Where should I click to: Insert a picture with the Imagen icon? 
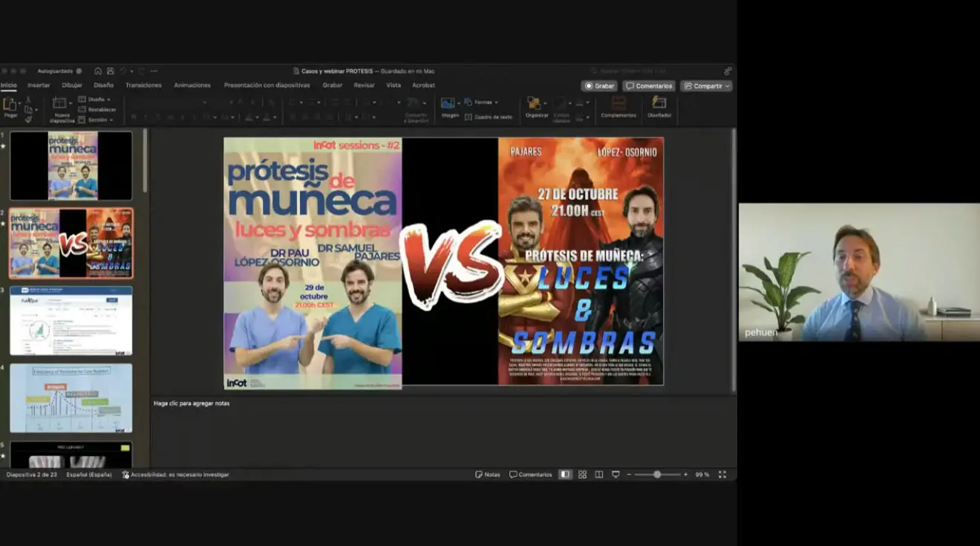[448, 104]
